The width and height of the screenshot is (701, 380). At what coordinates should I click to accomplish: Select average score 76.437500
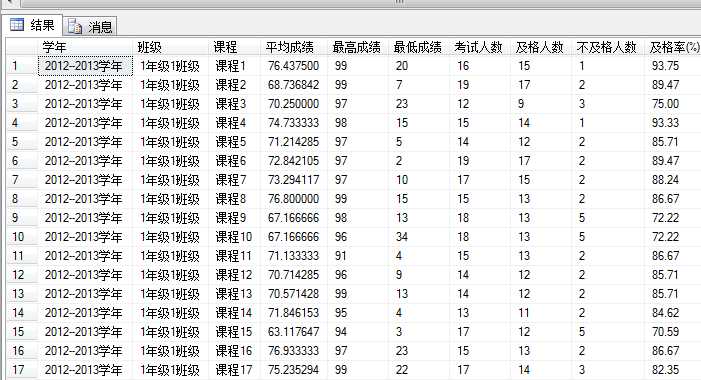pyautogui.click(x=294, y=66)
